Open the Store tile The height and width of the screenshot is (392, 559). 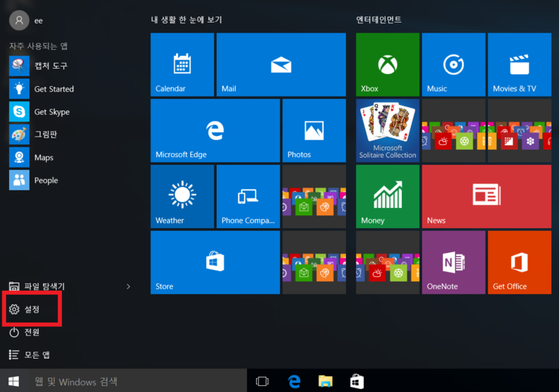click(215, 262)
